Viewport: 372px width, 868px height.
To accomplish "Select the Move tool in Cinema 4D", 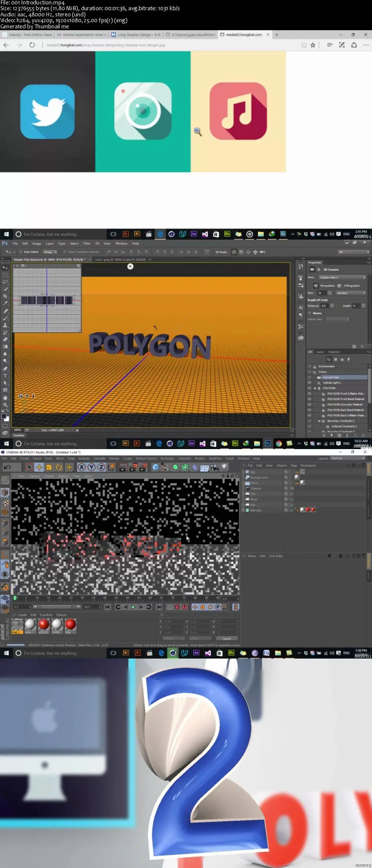I will click(x=39, y=467).
